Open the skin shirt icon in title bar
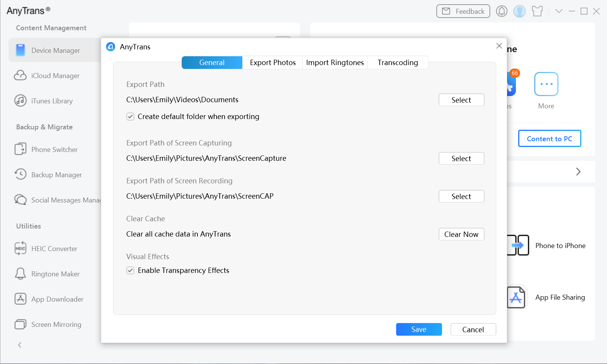The height and width of the screenshot is (364, 607). 537,11
